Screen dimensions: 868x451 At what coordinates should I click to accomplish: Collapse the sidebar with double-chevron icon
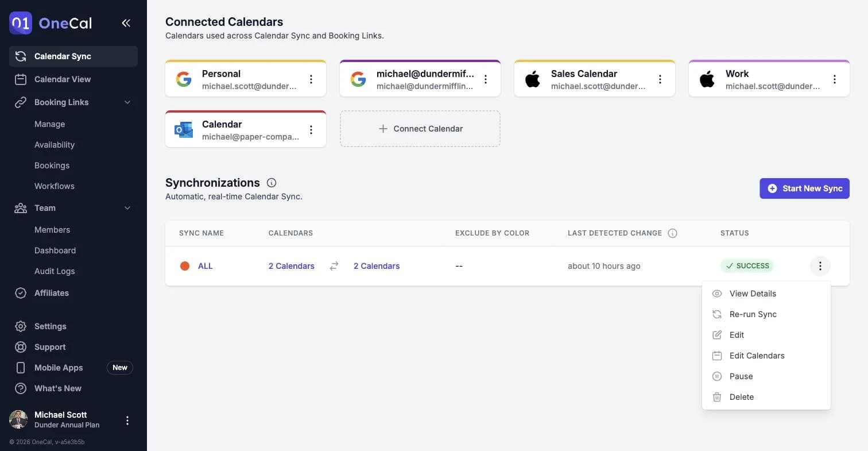click(x=126, y=23)
